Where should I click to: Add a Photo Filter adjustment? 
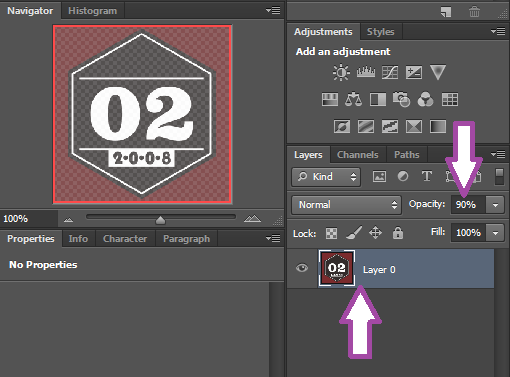(401, 99)
